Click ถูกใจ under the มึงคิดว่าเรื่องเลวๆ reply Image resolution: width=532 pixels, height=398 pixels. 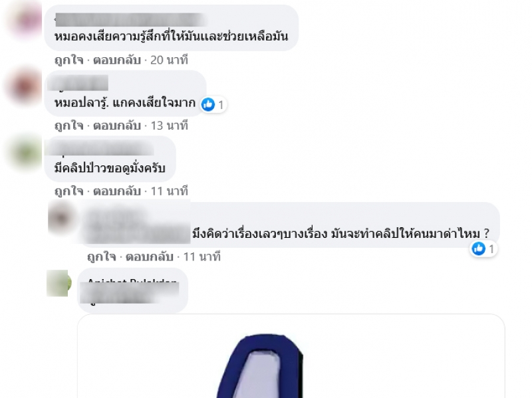tap(102, 257)
